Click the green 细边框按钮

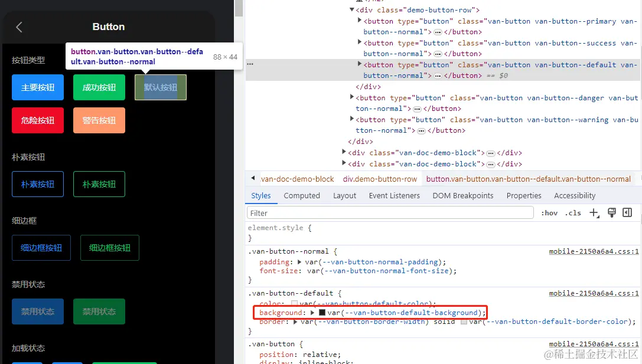(110, 248)
